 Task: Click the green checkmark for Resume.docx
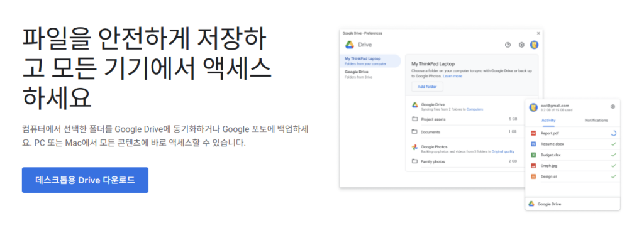(614, 144)
